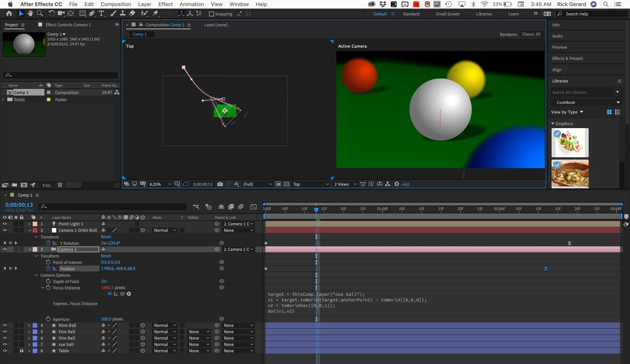
Task: Select the Rotation tool
Action: pyautogui.click(x=51, y=13)
